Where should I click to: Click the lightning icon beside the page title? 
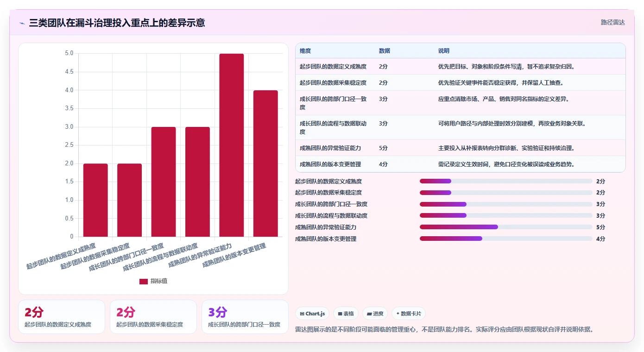22,23
